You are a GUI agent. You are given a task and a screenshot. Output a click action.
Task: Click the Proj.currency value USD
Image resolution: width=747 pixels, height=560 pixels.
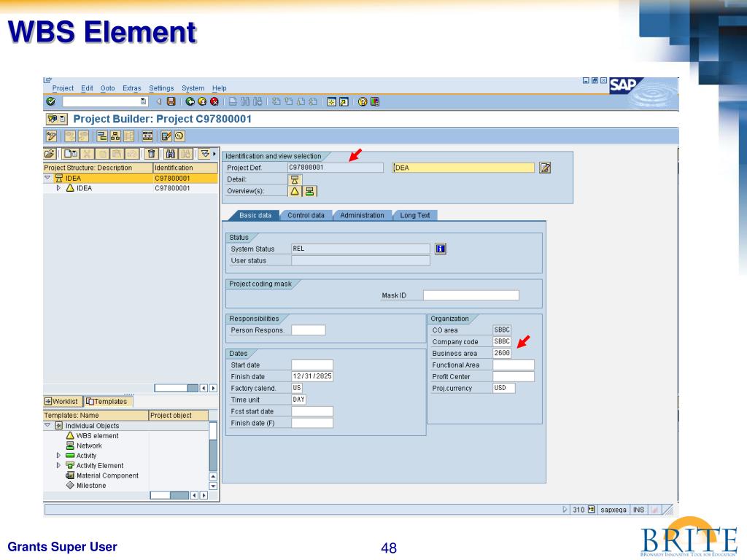point(503,388)
